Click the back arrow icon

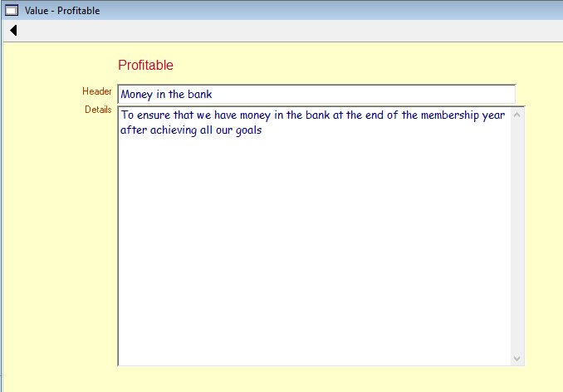pyautogui.click(x=13, y=31)
